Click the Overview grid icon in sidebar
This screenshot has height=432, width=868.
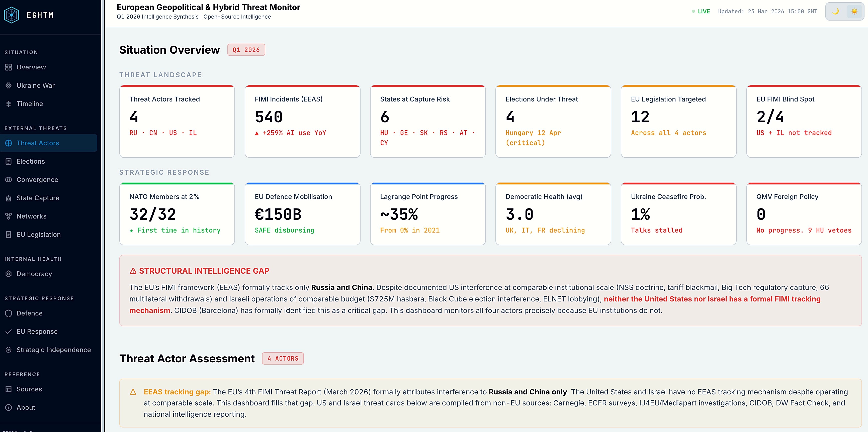point(9,67)
